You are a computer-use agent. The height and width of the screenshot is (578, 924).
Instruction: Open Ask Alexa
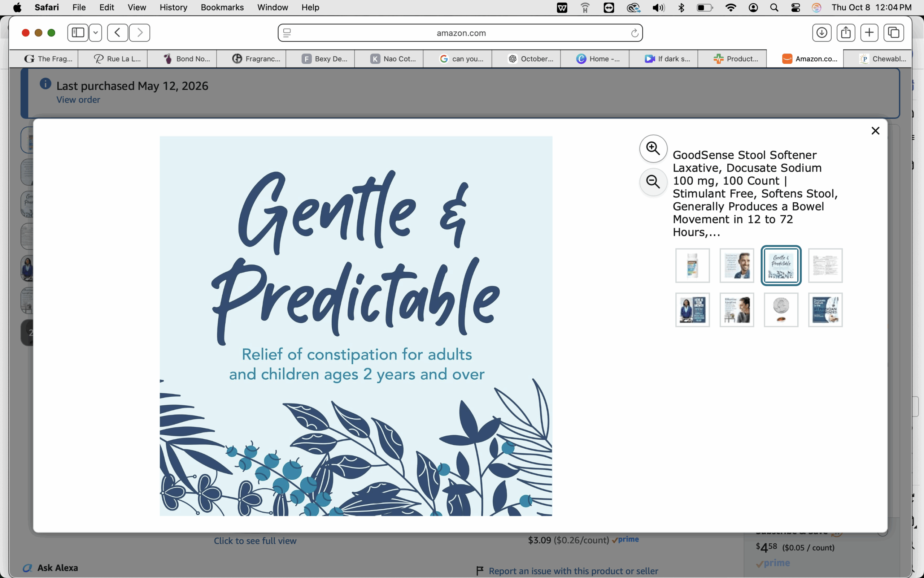[x=50, y=568]
